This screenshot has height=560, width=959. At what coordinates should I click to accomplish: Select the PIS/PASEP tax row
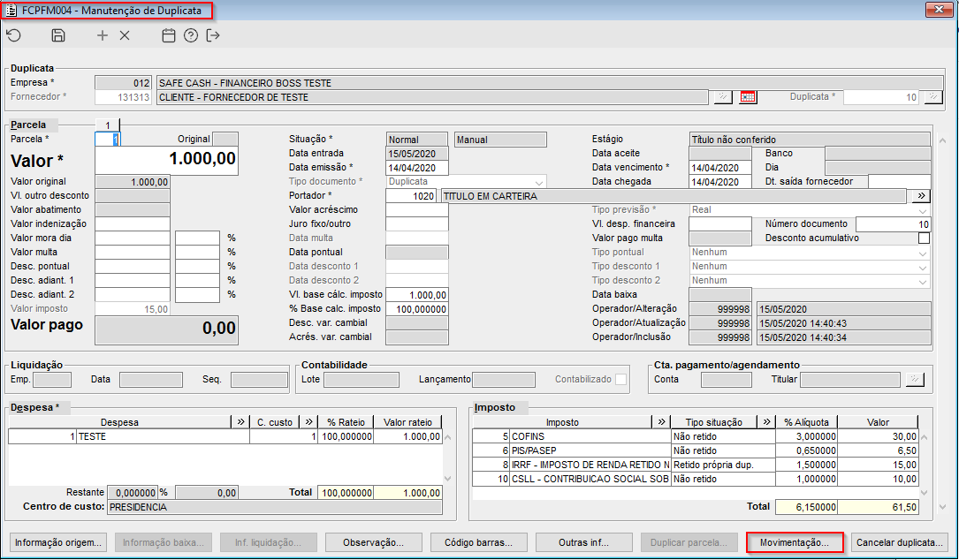[x=696, y=450]
